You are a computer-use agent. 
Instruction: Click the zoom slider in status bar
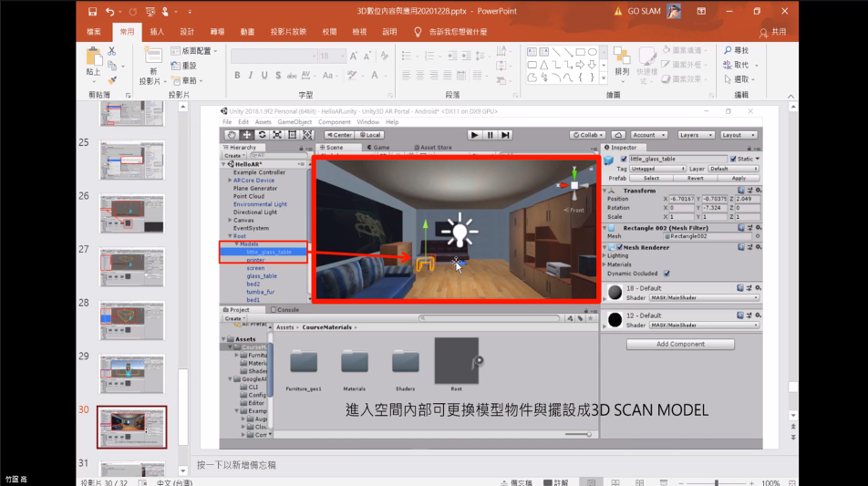click(x=717, y=481)
